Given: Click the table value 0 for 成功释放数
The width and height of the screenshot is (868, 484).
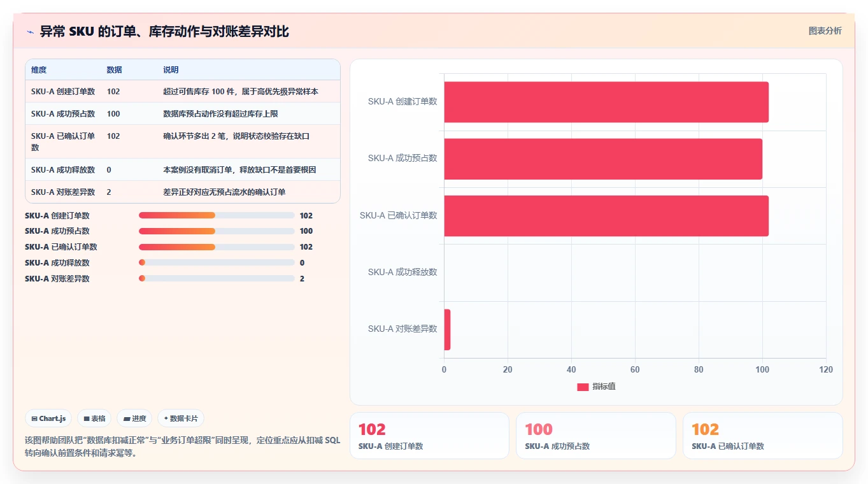Looking at the screenshot, I should coord(109,170).
